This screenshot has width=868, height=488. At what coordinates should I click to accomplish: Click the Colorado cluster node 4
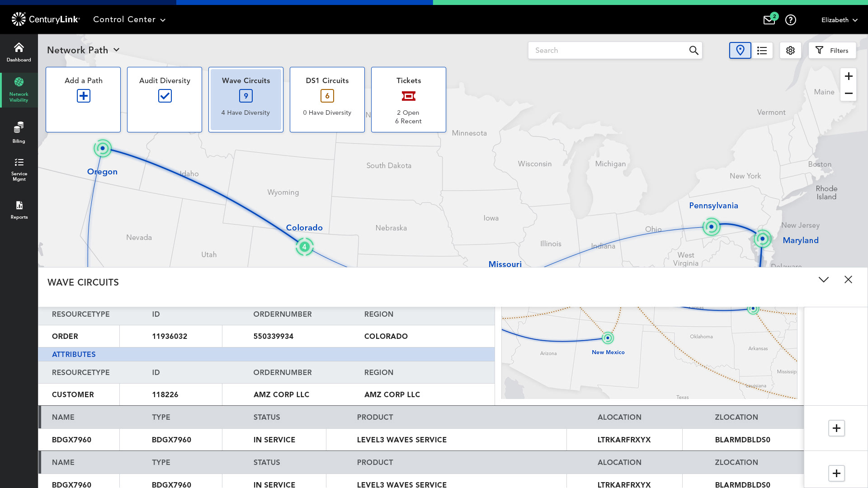pyautogui.click(x=305, y=247)
